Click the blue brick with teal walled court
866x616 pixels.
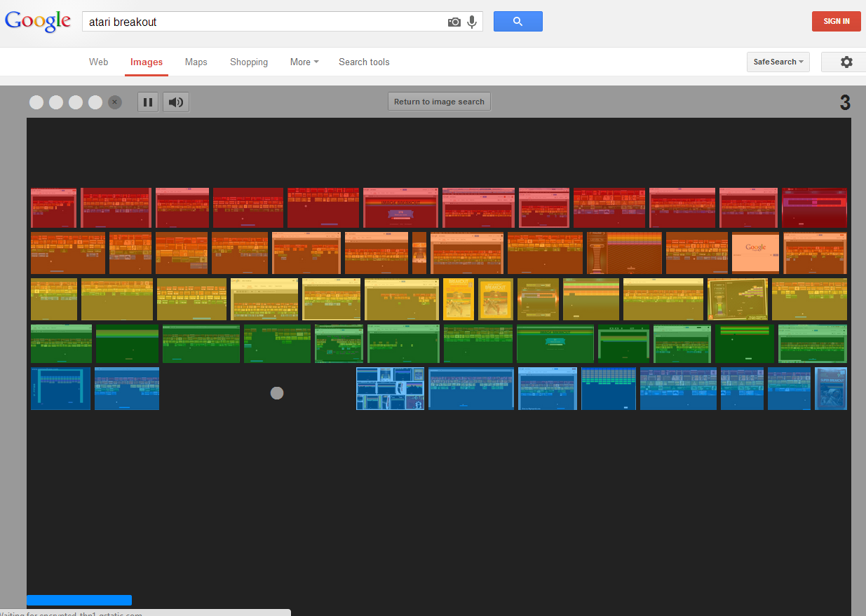(x=60, y=388)
